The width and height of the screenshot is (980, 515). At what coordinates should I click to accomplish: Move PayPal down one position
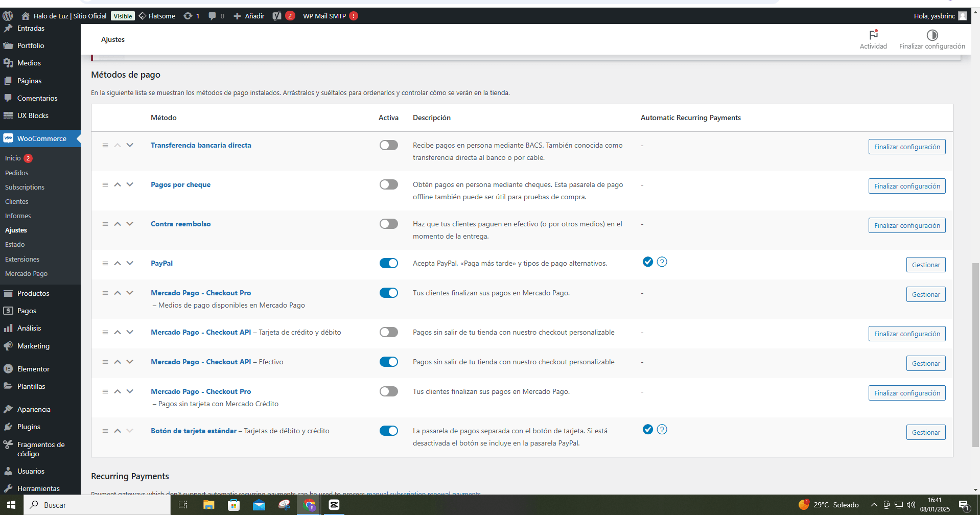(x=130, y=264)
